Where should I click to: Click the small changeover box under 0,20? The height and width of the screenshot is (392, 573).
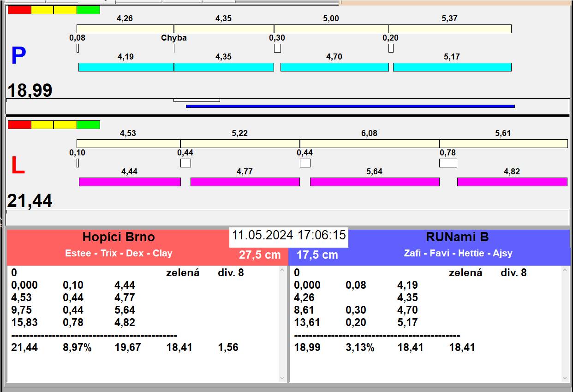point(391,48)
